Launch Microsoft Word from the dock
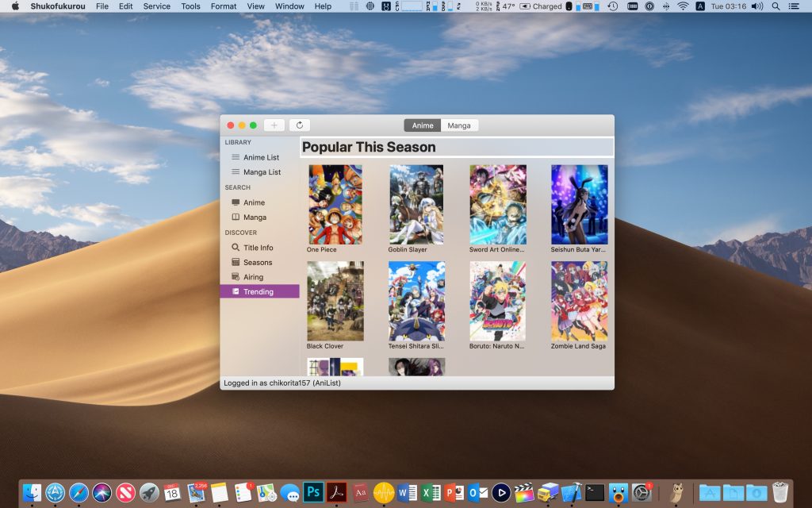This screenshot has width=812, height=508. point(408,492)
